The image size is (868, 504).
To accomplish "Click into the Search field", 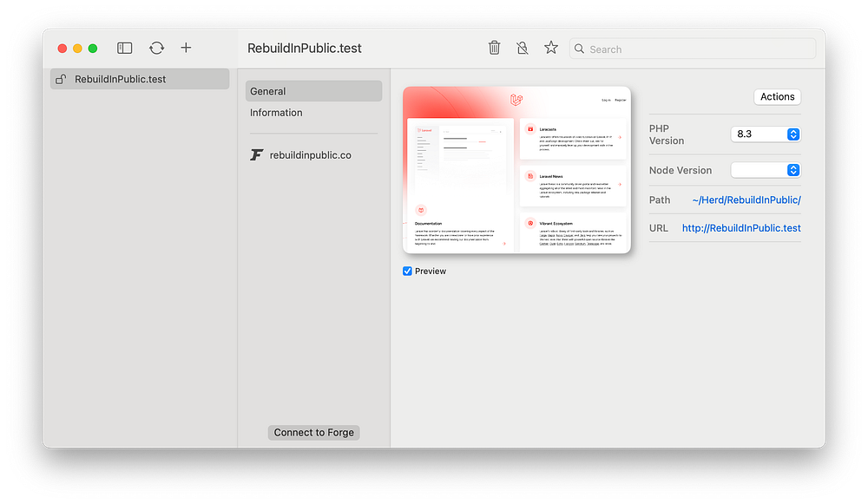I will (693, 49).
